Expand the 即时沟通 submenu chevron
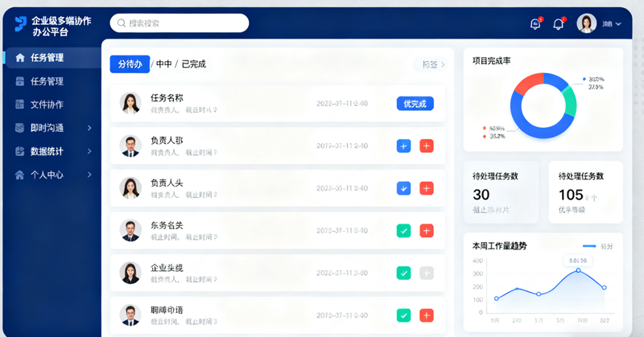The image size is (644, 337). 89,128
